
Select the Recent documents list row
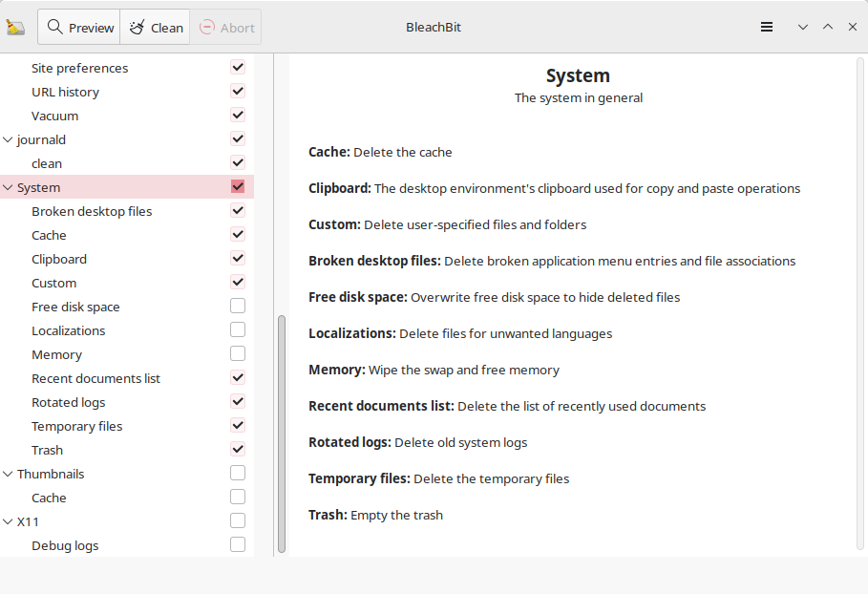127,377
